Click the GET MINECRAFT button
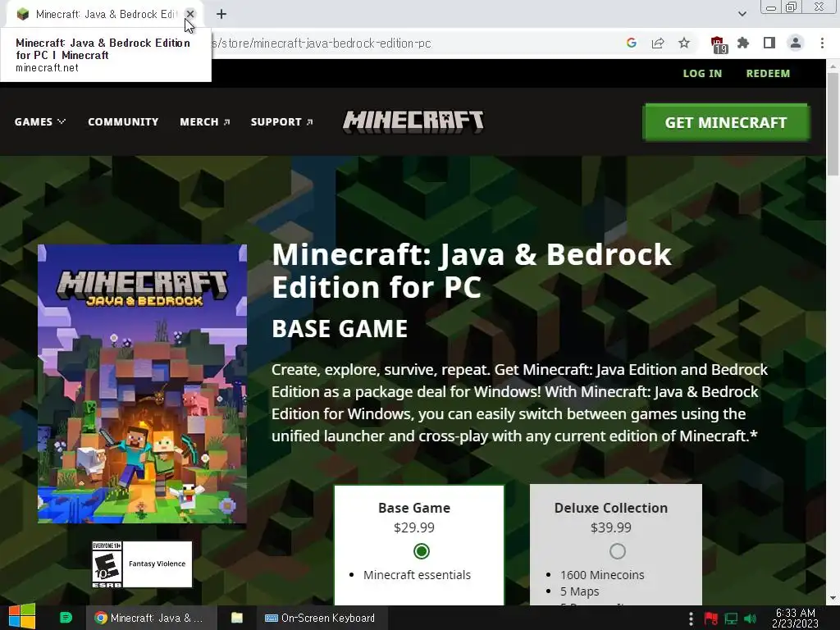The image size is (840, 630). [726, 122]
